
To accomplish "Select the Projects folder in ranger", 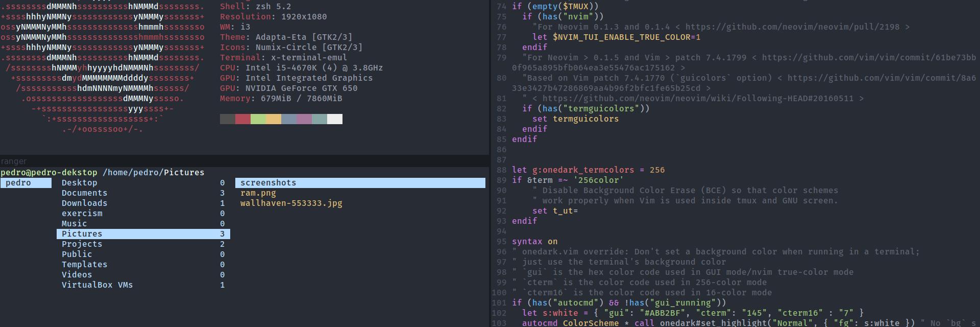I will pos(82,244).
